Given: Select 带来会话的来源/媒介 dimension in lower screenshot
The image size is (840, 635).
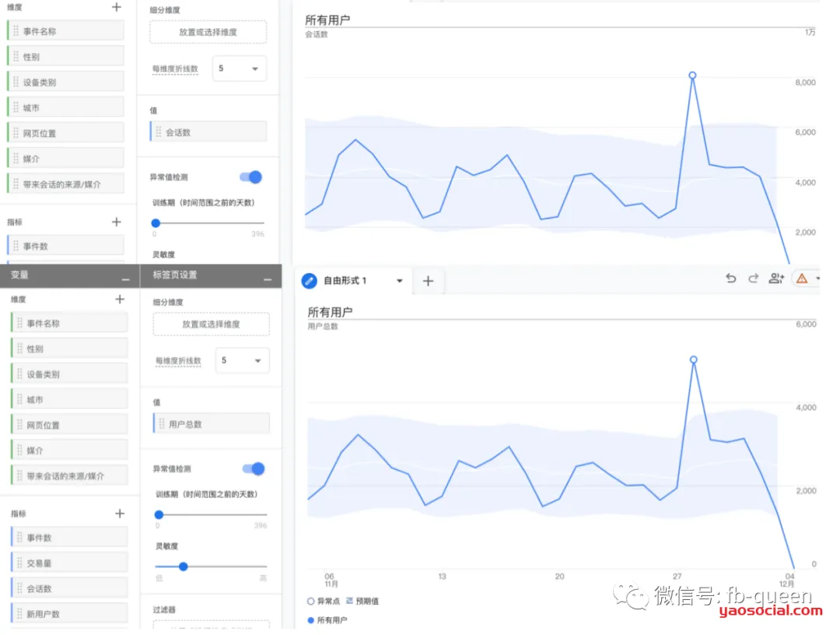Looking at the screenshot, I should (69, 475).
